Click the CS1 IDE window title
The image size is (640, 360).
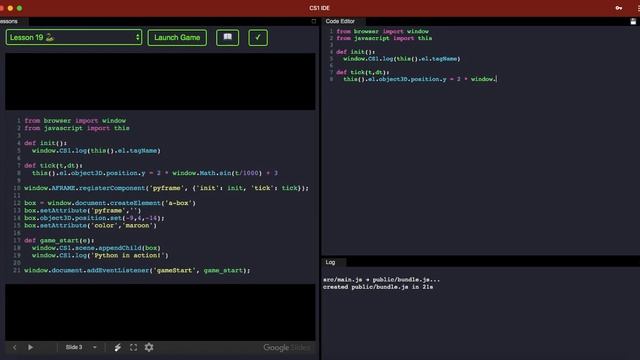(x=320, y=8)
